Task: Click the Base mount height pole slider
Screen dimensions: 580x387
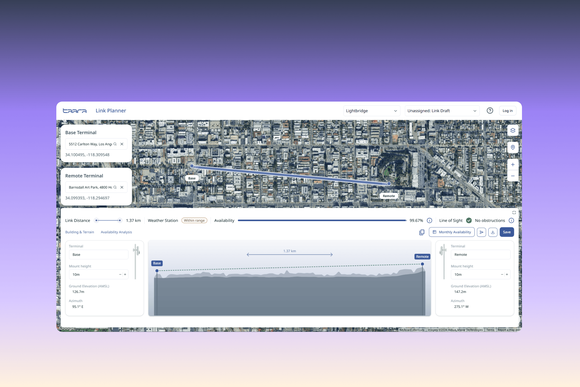Action: coord(136,262)
